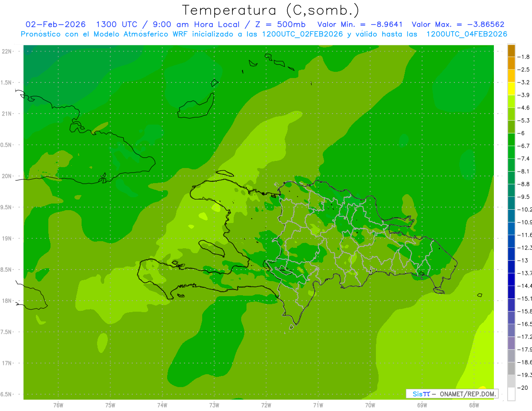532x411 pixels.
Task: Click the 69W longitude label
Action: click(422, 405)
